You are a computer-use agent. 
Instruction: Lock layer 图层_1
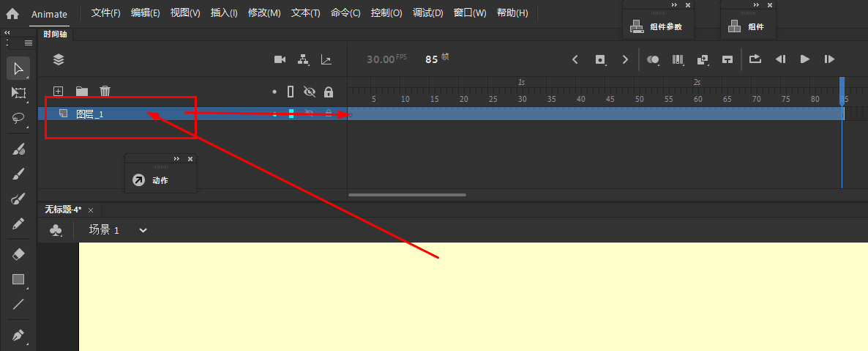pos(329,114)
